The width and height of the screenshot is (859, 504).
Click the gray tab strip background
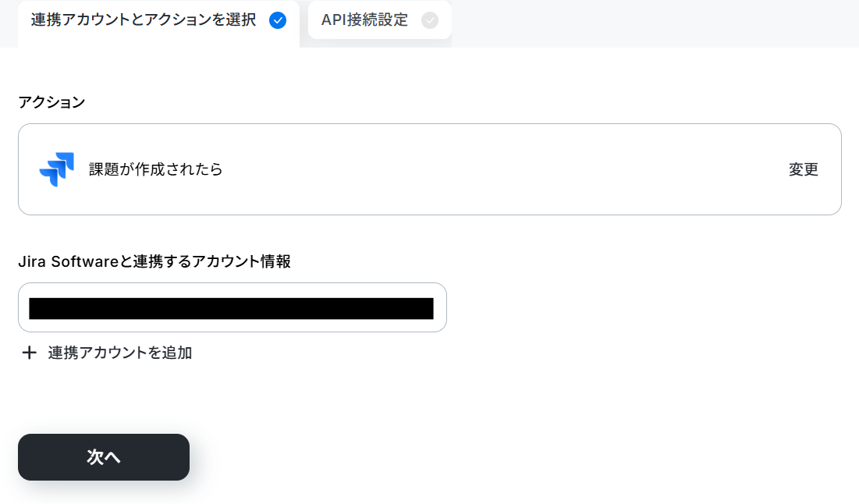(655, 23)
